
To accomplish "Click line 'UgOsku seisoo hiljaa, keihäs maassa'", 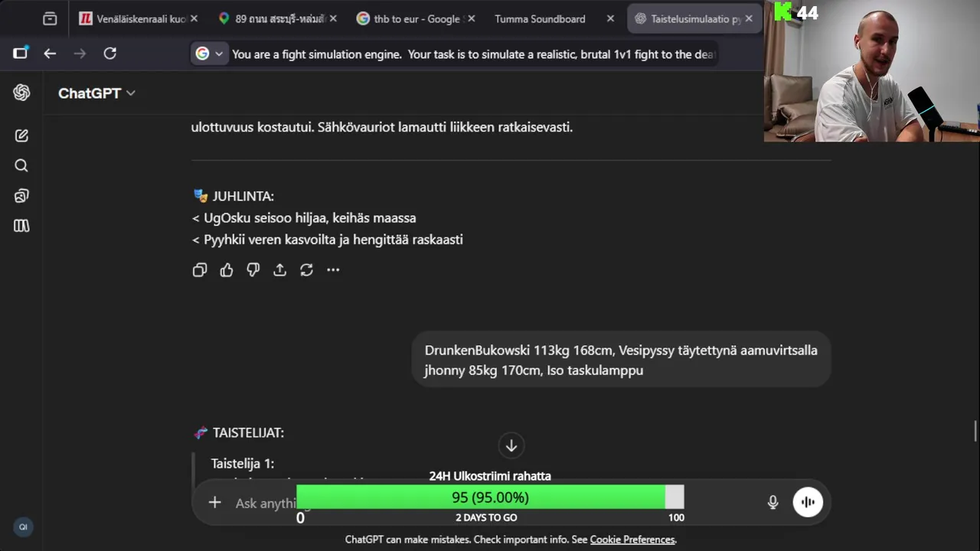I will coord(310,218).
